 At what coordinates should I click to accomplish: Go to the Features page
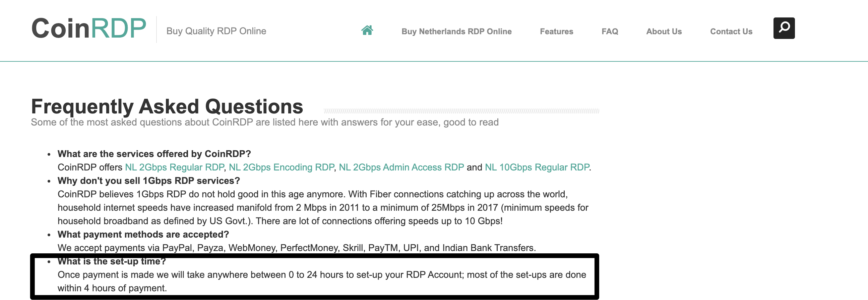[x=556, y=32]
